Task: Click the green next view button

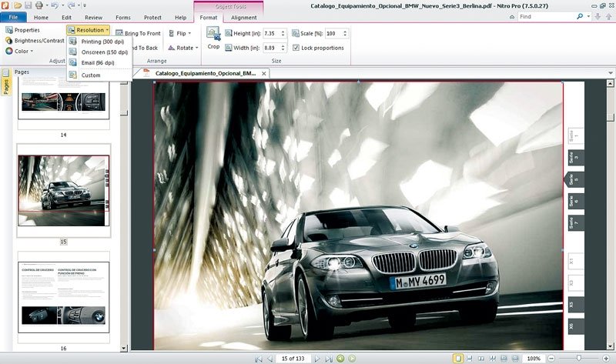Action: [352, 358]
